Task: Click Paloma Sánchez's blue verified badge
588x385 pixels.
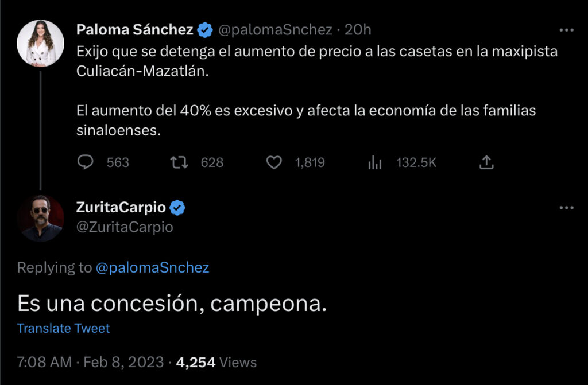Action: coord(205,29)
